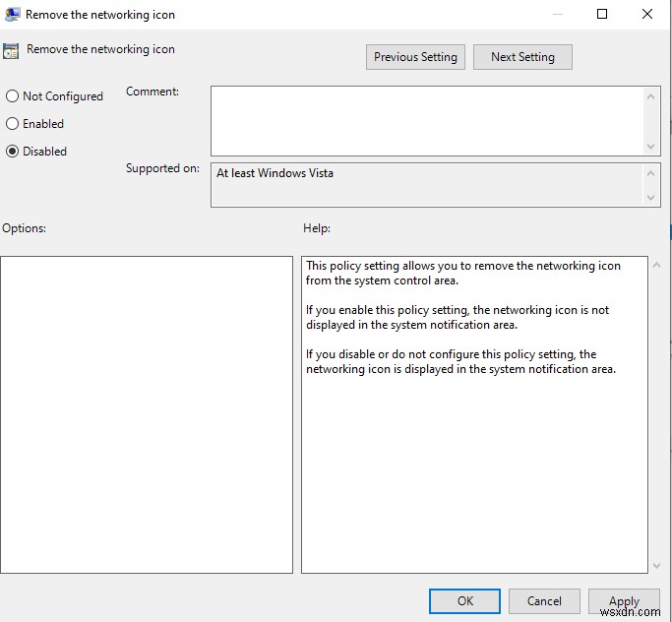Click the policy setting icon beside the heading

point(11,51)
